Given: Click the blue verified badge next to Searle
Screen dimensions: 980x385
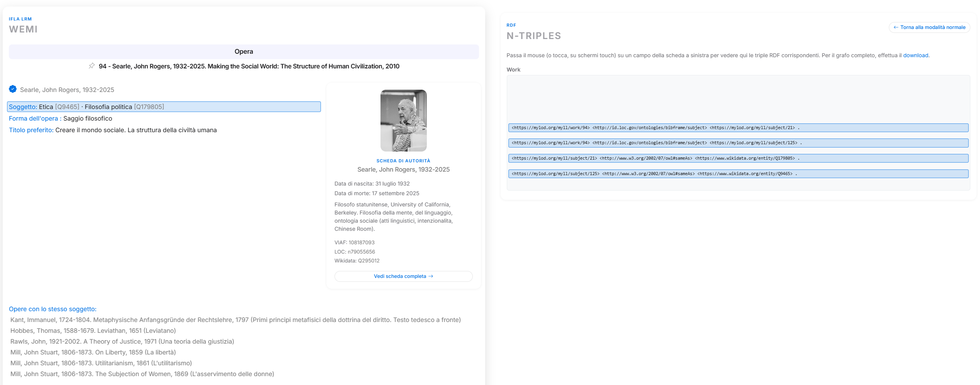Looking at the screenshot, I should [13, 89].
